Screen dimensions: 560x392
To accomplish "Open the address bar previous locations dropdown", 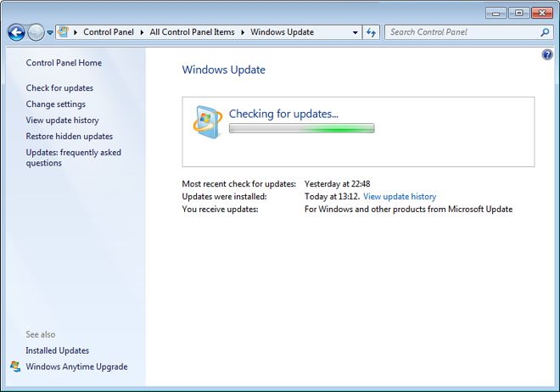I will click(x=355, y=32).
